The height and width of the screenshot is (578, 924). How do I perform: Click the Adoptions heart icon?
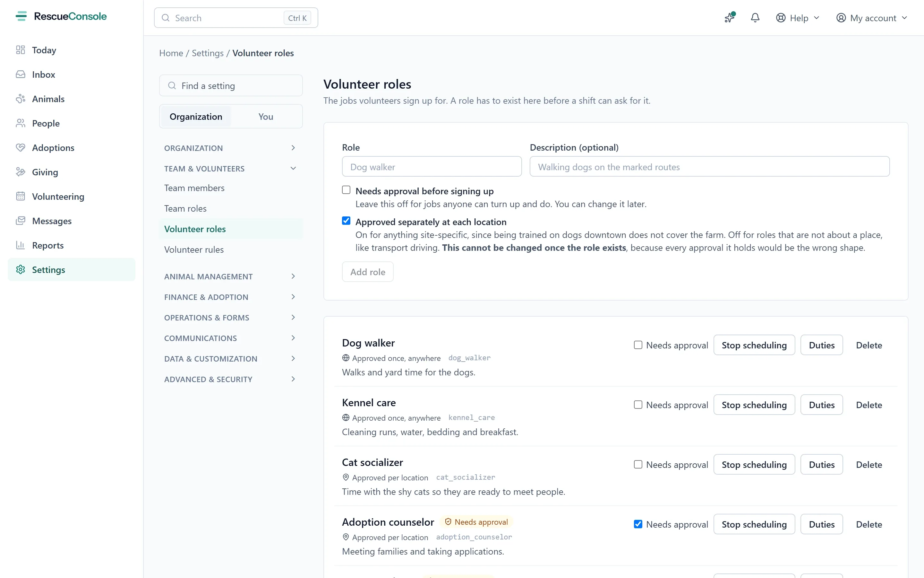[x=21, y=148]
